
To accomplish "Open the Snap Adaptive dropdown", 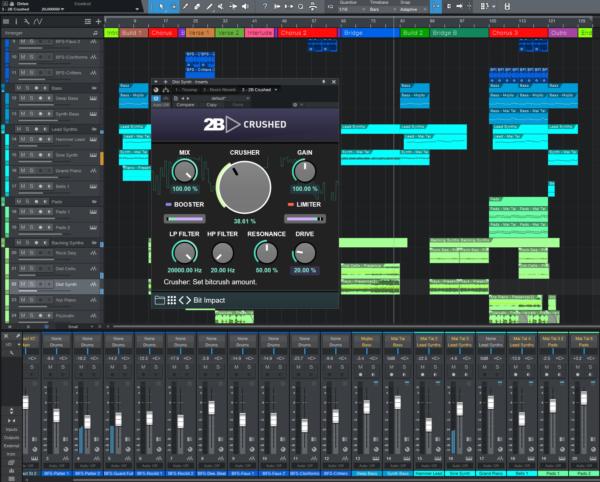I will pyautogui.click(x=413, y=9).
